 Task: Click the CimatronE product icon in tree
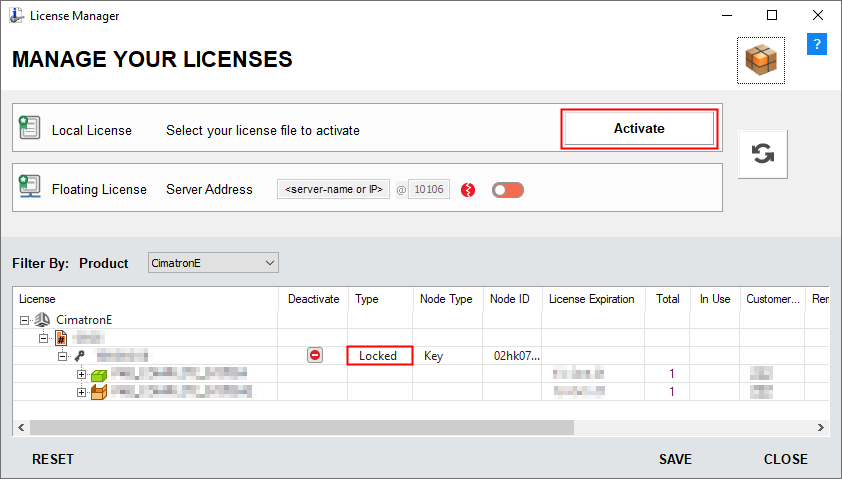(42, 320)
